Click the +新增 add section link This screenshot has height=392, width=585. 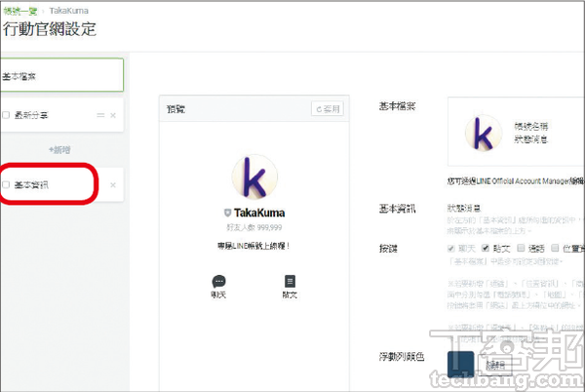pyautogui.click(x=59, y=150)
